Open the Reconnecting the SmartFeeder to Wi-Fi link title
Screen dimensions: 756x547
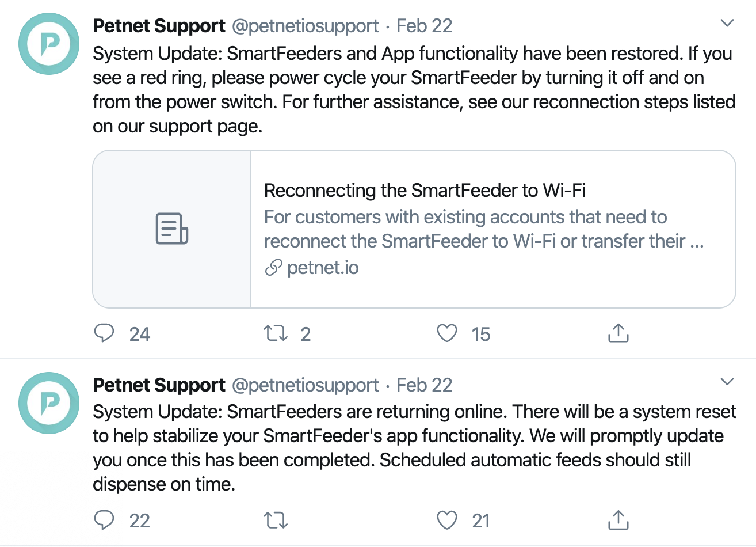click(x=425, y=191)
